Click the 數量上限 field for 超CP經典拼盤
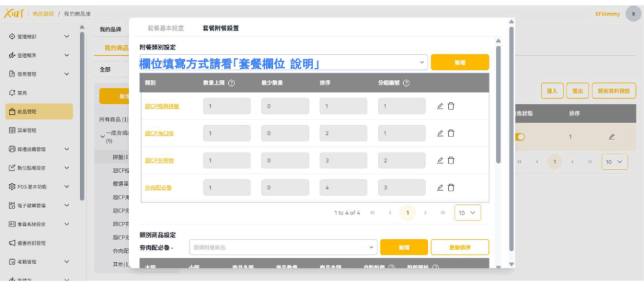Viewport: 644px width, 286px height. coord(226,106)
